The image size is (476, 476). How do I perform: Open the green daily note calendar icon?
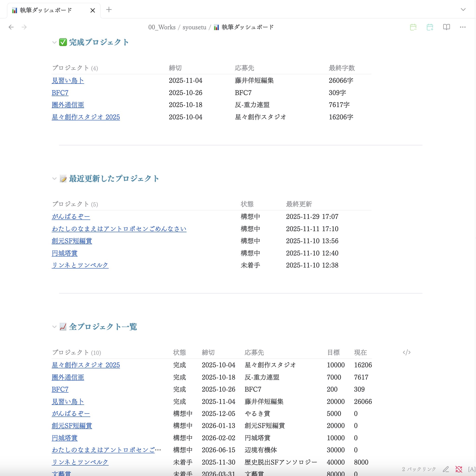(x=413, y=27)
